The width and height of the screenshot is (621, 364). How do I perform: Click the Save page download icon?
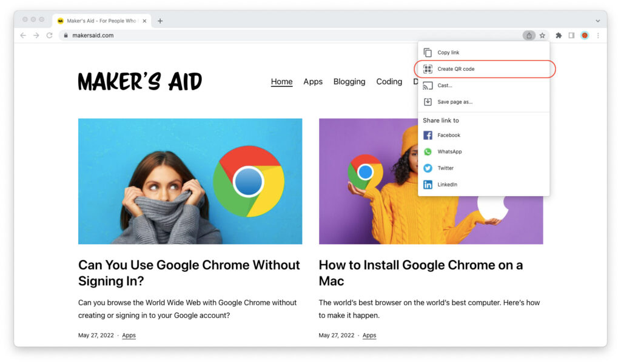coord(428,102)
